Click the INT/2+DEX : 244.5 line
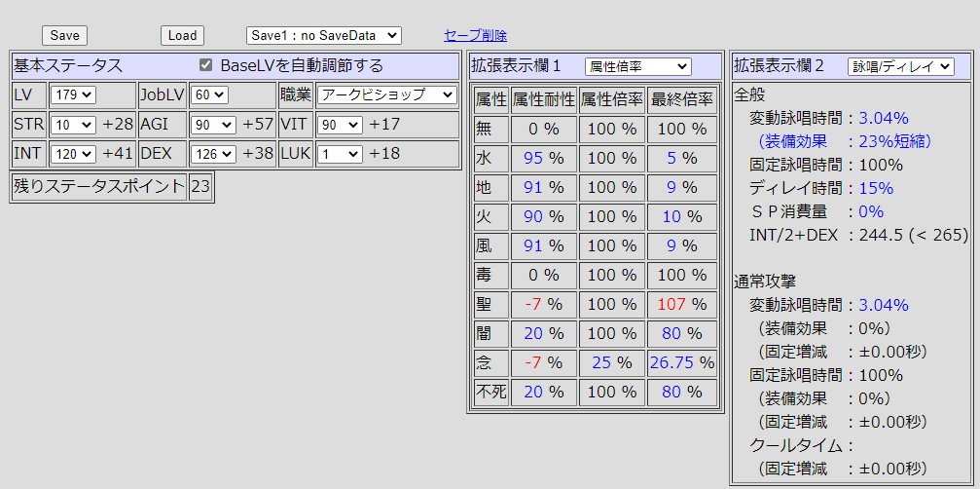 [x=858, y=235]
